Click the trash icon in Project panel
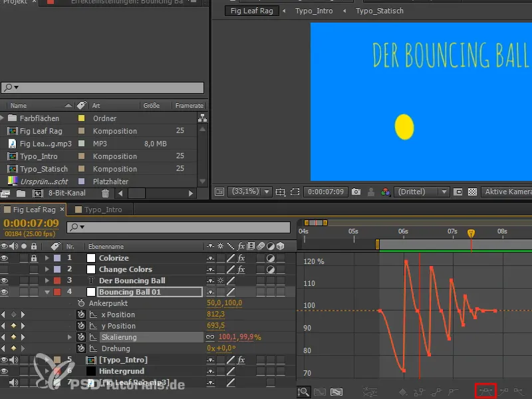The height and width of the screenshot is (399, 532). coord(105,194)
